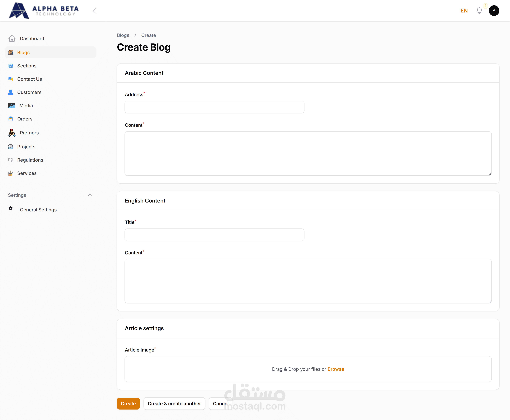Switch language via EN selector
This screenshot has height=420, width=510.
[x=464, y=11]
